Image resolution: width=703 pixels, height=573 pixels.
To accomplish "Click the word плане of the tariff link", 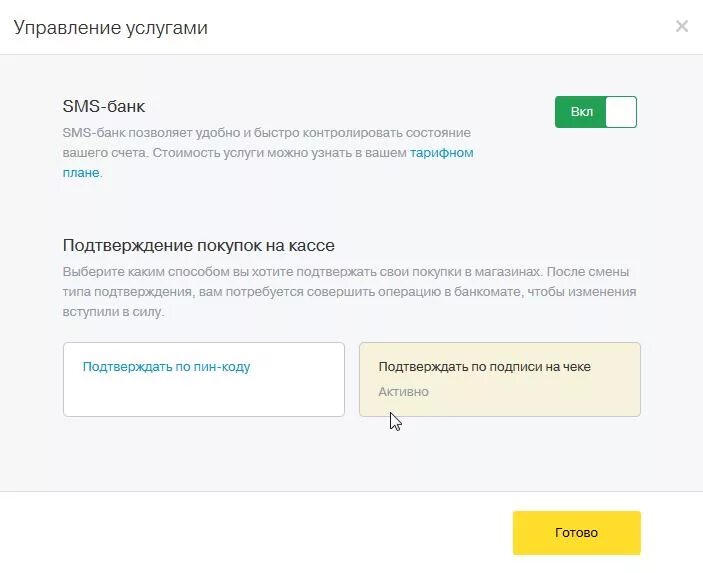I will [x=81, y=172].
